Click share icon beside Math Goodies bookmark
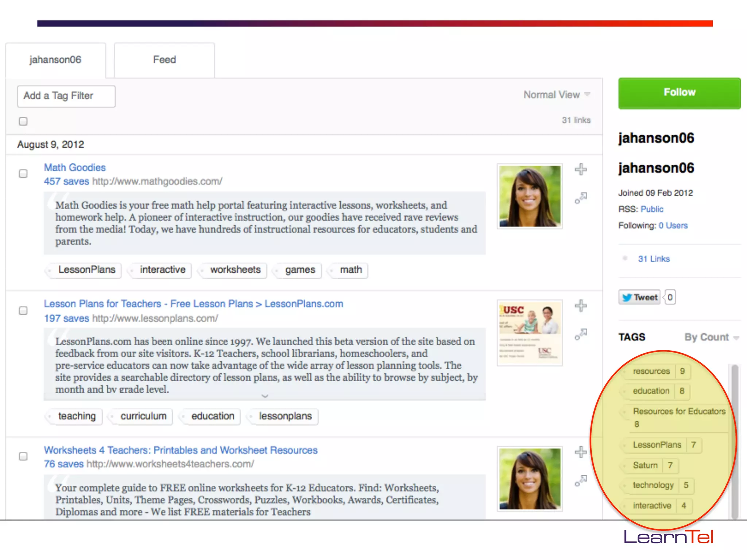Image resolution: width=747 pixels, height=560 pixels. click(x=580, y=198)
